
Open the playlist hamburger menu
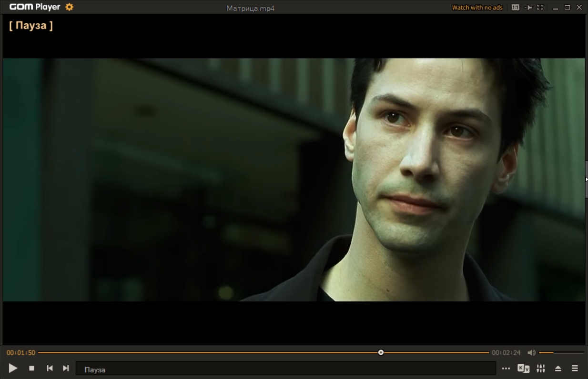click(x=575, y=369)
